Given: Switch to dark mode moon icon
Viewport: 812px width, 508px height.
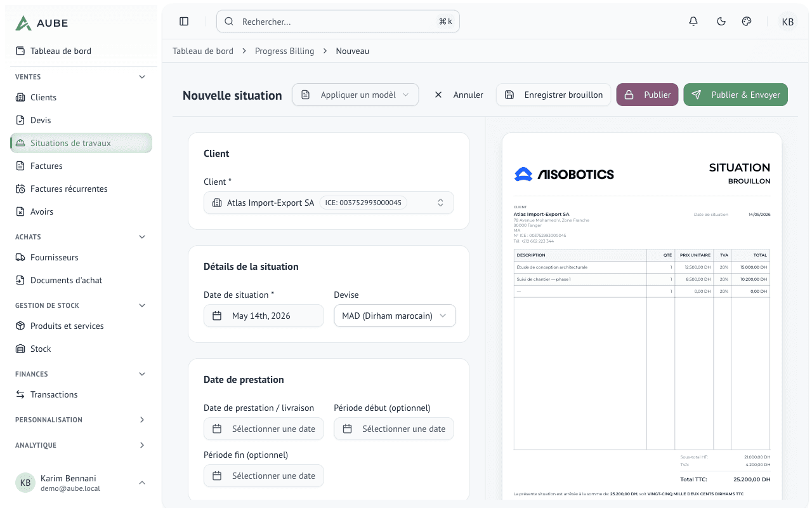Looking at the screenshot, I should click(x=721, y=22).
